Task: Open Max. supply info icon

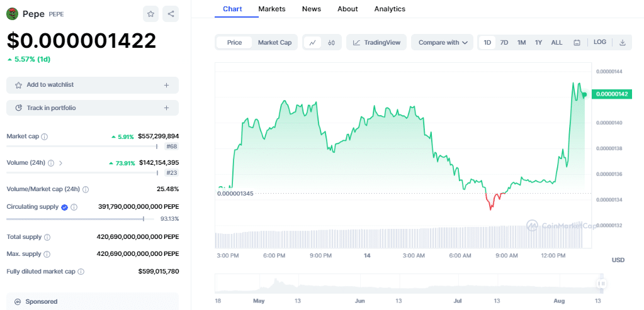Action: [47, 254]
